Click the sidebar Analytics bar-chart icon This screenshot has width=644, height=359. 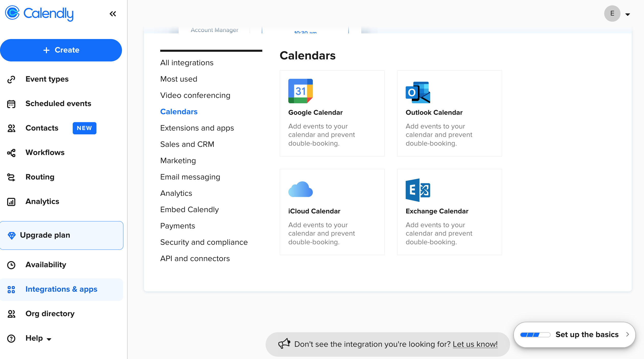[x=11, y=202]
